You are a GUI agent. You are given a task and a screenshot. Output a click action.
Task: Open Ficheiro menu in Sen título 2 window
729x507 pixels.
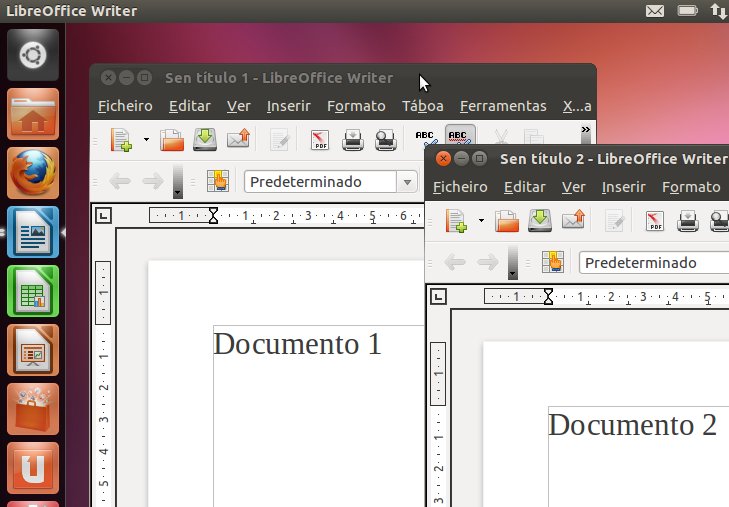point(460,188)
